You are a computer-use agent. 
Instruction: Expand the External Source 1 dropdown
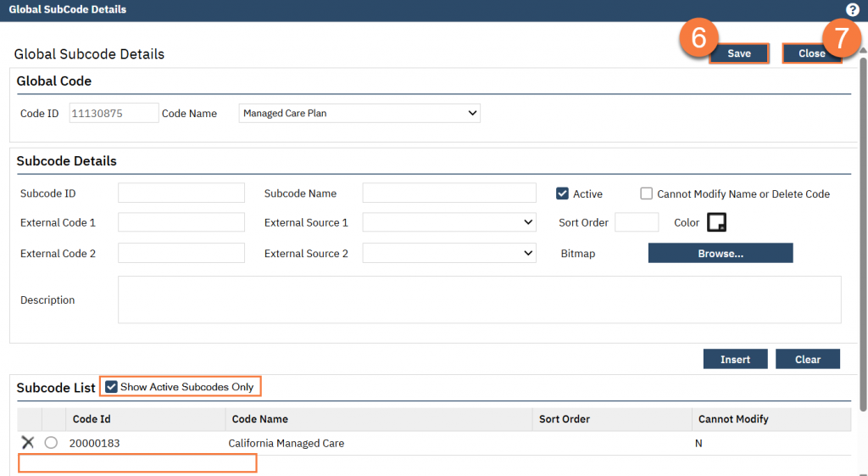coord(449,222)
